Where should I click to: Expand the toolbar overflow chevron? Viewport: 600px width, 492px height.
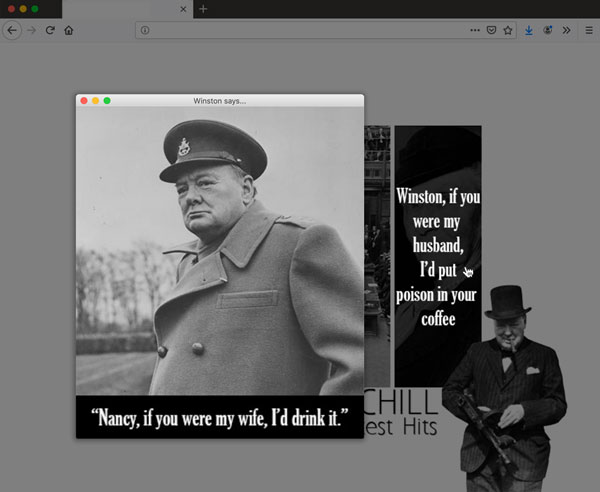point(566,30)
